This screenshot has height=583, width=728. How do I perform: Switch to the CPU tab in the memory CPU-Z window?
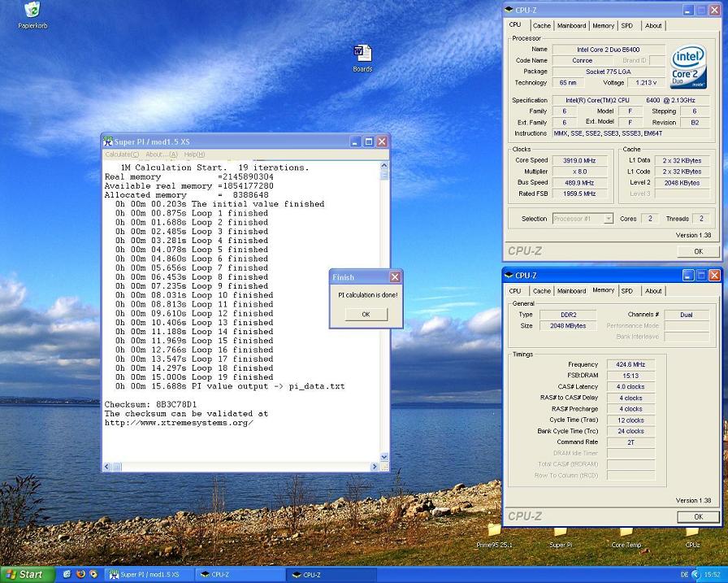tap(515, 291)
